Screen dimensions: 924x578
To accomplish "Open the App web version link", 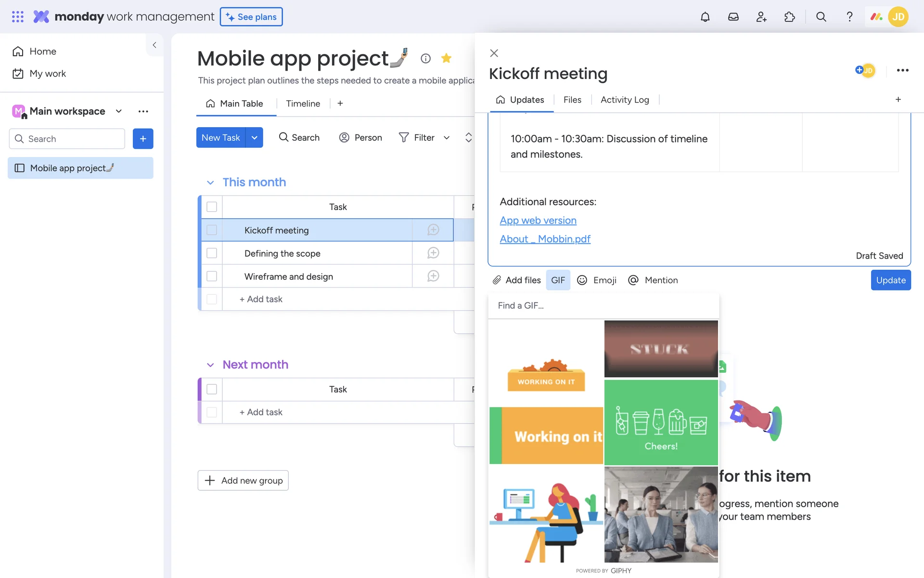I will tap(538, 221).
